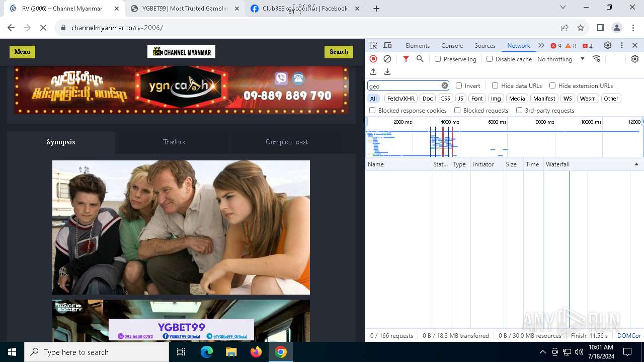Open Firefox from taskbar
The image size is (644, 362).
pyautogui.click(x=256, y=352)
